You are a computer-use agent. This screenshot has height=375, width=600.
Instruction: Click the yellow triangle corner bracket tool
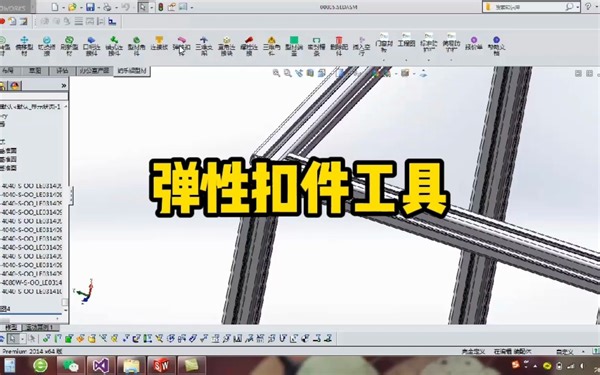click(x=271, y=46)
